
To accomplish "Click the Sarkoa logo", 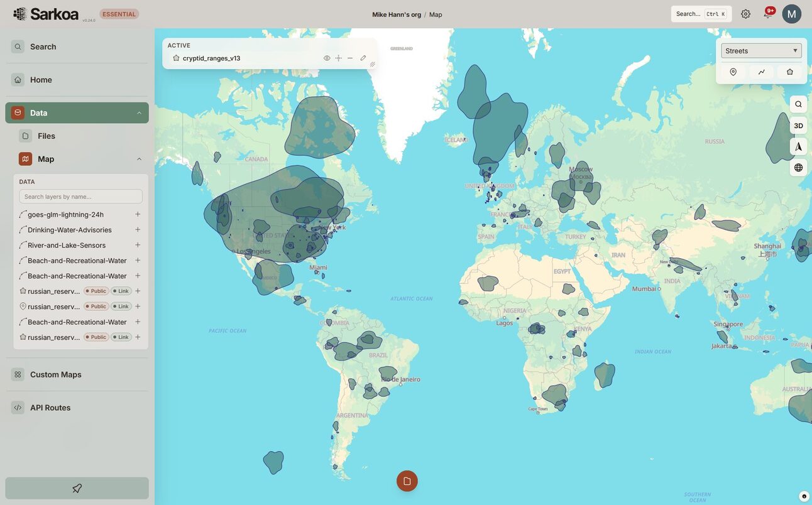I will click(47, 14).
